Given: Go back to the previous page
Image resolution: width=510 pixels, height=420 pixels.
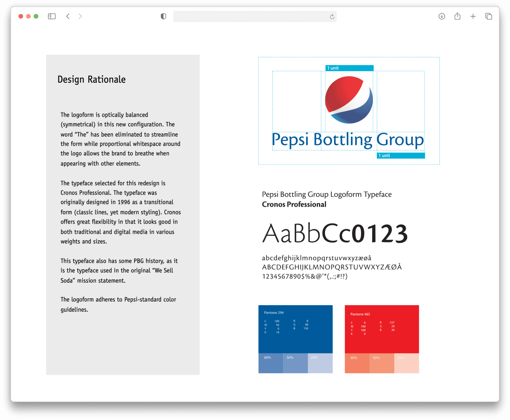Looking at the screenshot, I should pos(68,16).
